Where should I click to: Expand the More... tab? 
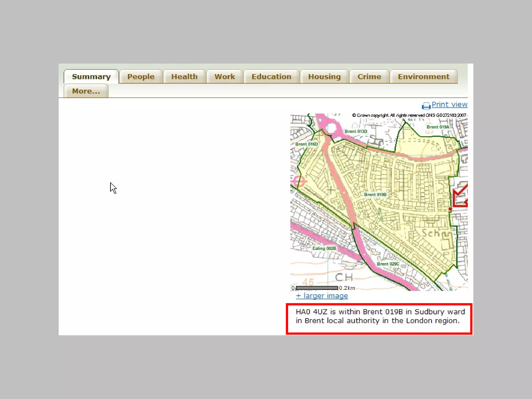pos(86,91)
